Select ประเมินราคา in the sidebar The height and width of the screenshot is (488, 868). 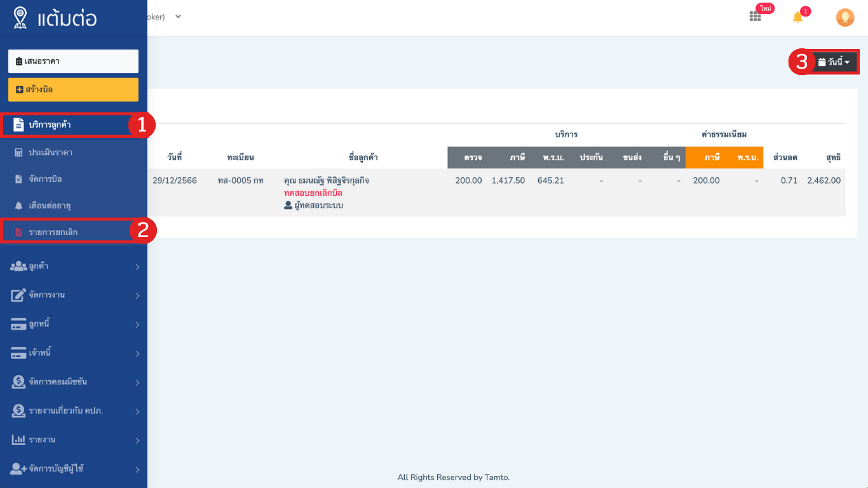(74, 152)
